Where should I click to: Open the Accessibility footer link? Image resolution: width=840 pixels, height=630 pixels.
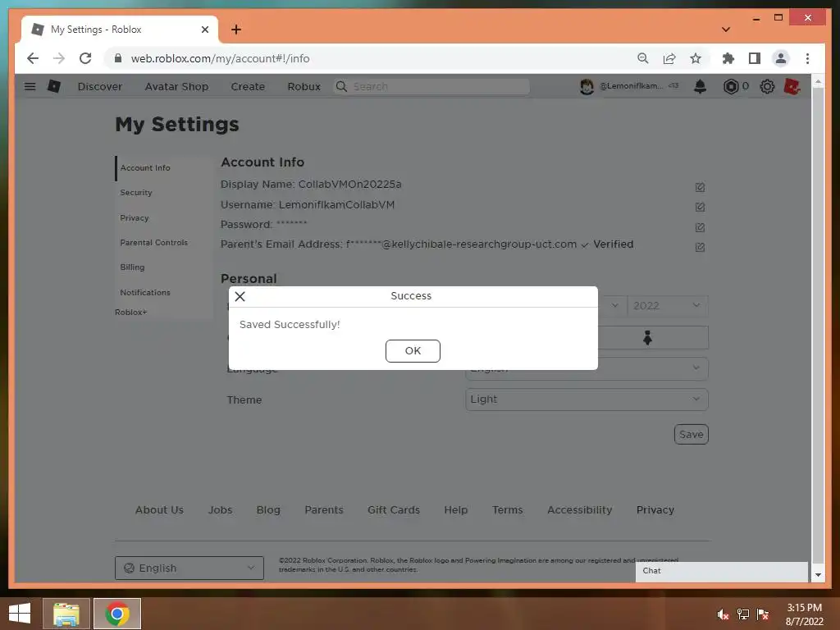[x=580, y=510]
